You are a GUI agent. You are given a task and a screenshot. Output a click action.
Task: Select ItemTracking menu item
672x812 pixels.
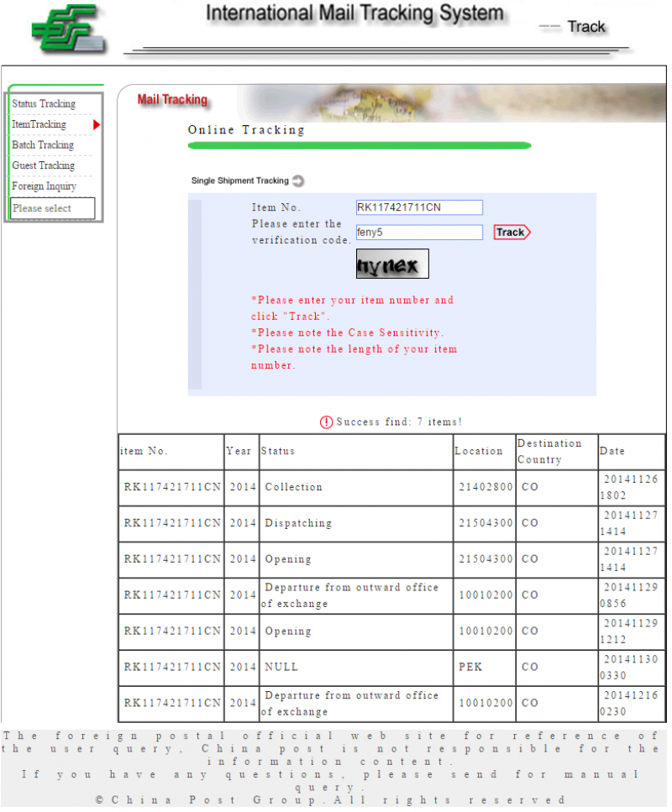click(39, 124)
